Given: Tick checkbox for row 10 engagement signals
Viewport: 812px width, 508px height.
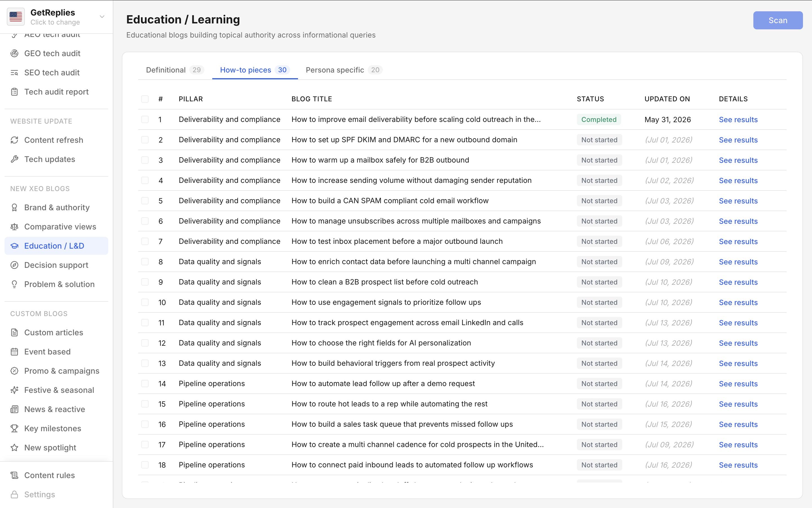Looking at the screenshot, I should pyautogui.click(x=145, y=302).
